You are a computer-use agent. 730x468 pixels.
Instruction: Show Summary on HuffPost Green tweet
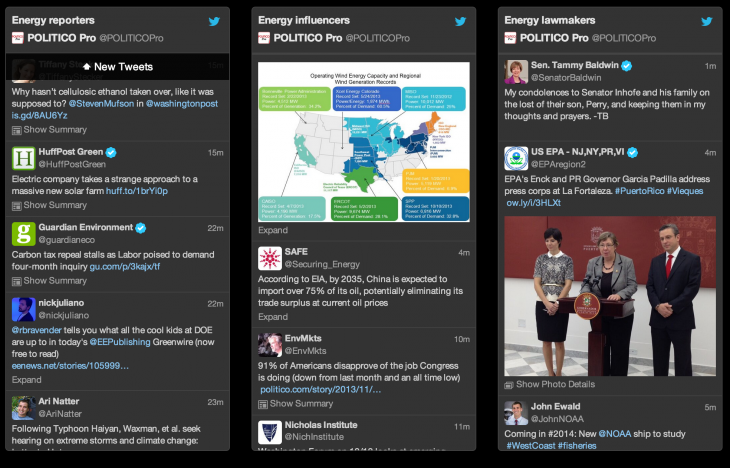tap(55, 205)
